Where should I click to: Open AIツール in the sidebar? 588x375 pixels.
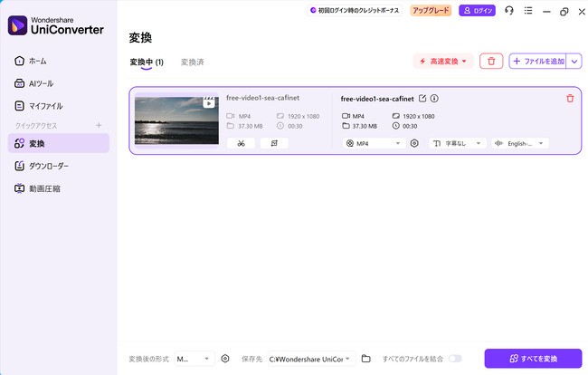58,83
